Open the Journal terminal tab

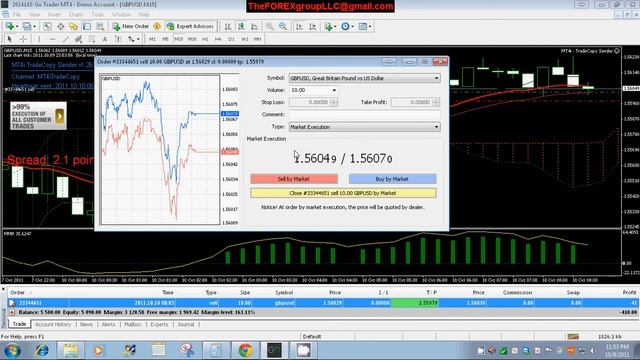point(186,324)
